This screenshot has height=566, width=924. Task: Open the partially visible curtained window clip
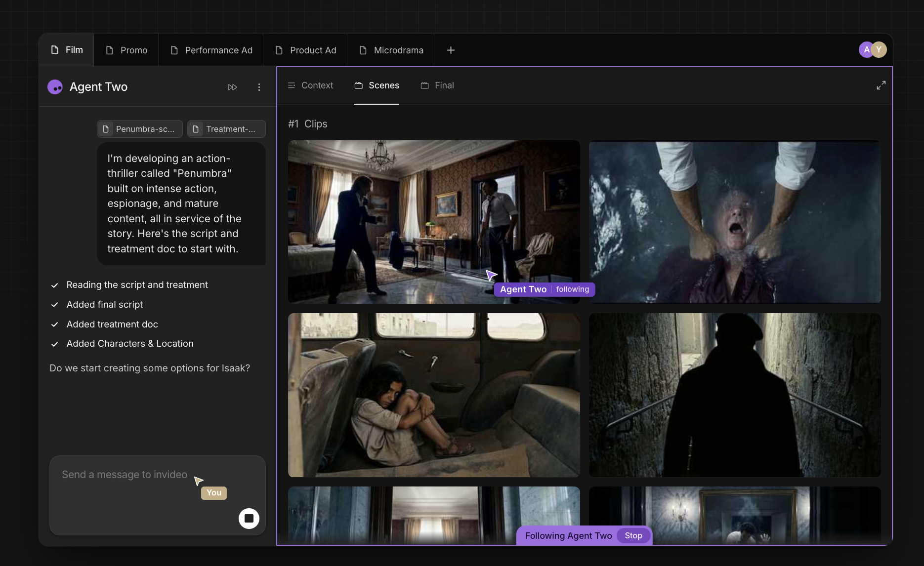point(434,515)
